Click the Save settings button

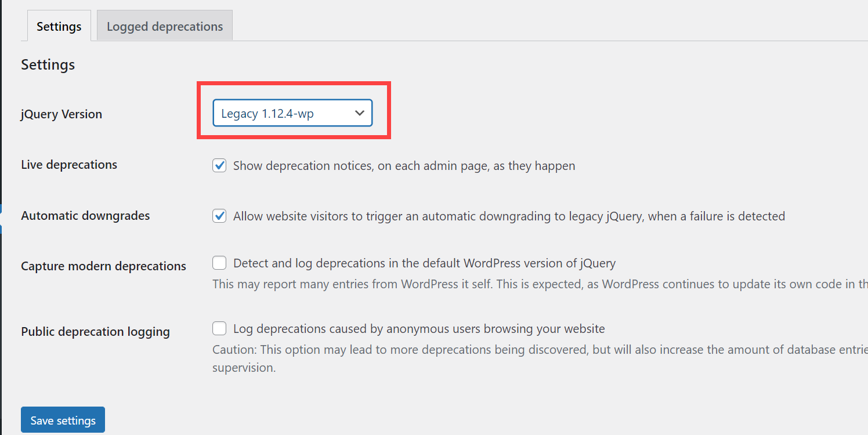63,419
